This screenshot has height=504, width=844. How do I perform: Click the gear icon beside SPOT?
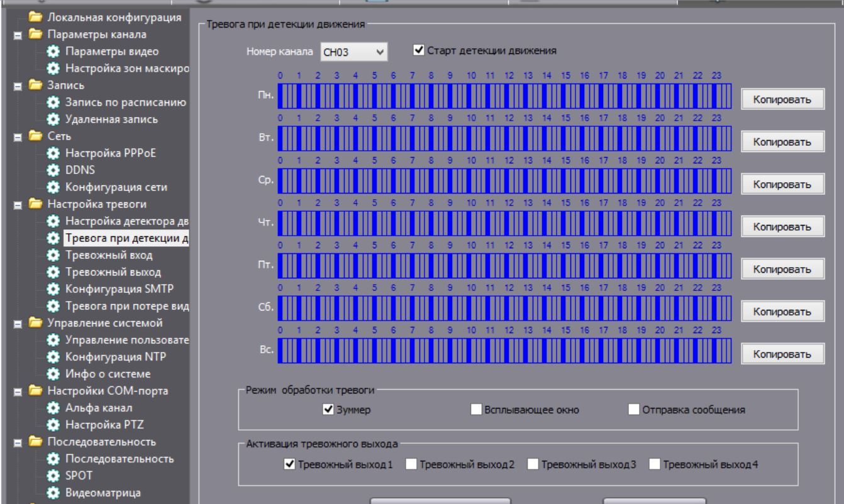point(55,476)
